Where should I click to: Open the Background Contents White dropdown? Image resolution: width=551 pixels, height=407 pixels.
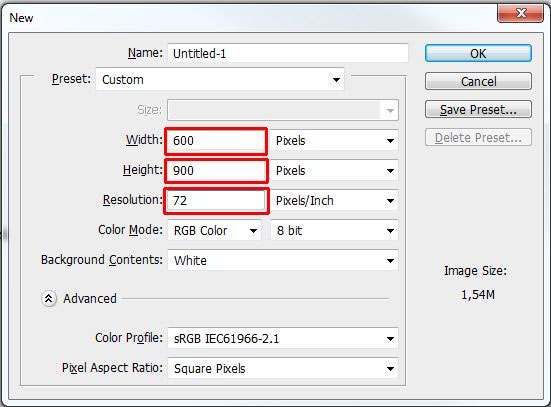pyautogui.click(x=283, y=260)
